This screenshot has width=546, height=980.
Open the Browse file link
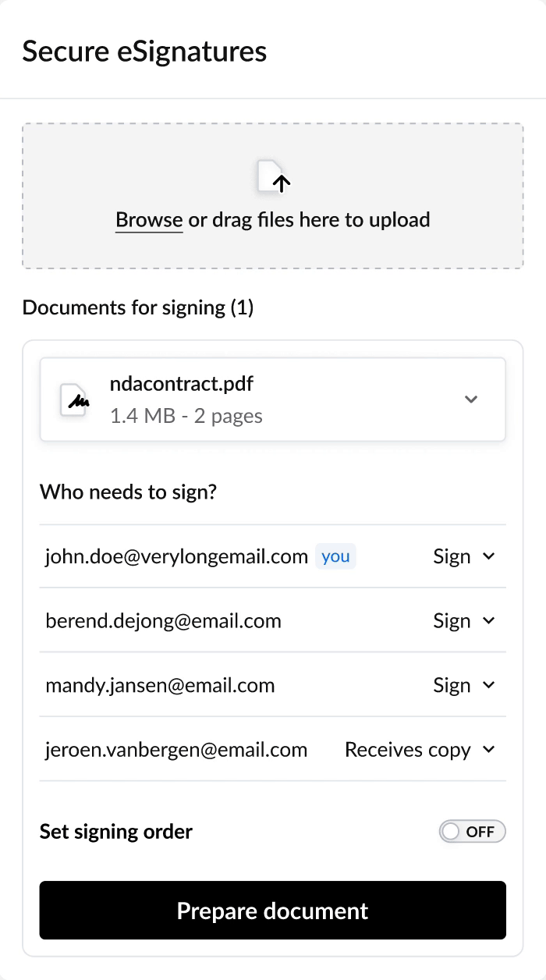[x=149, y=220]
